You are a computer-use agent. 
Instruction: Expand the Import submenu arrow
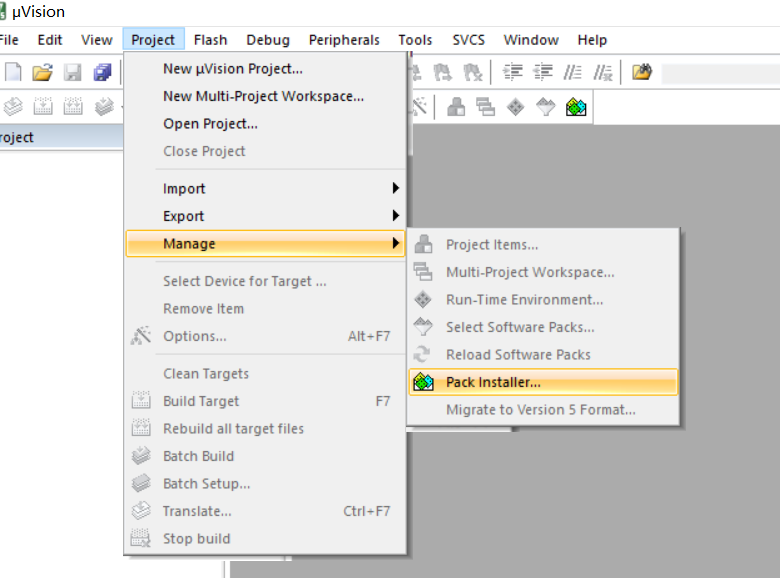[395, 188]
